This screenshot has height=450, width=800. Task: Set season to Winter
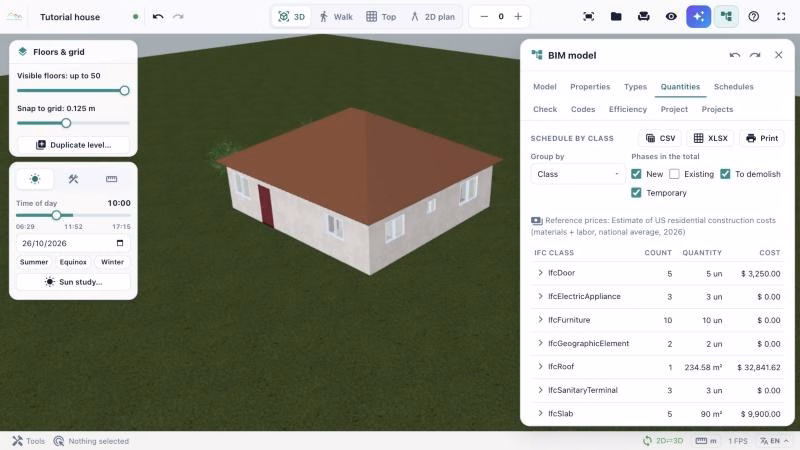click(112, 262)
